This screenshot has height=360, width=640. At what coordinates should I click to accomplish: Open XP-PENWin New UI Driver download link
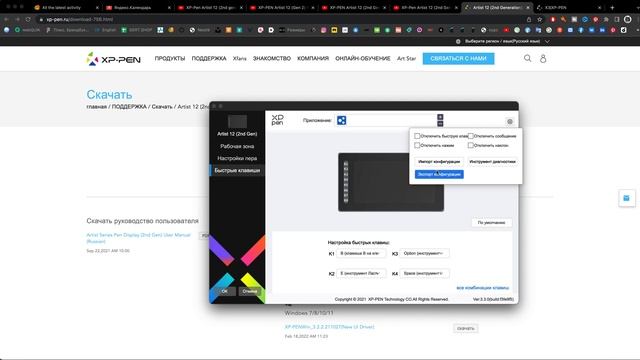click(x=329, y=327)
